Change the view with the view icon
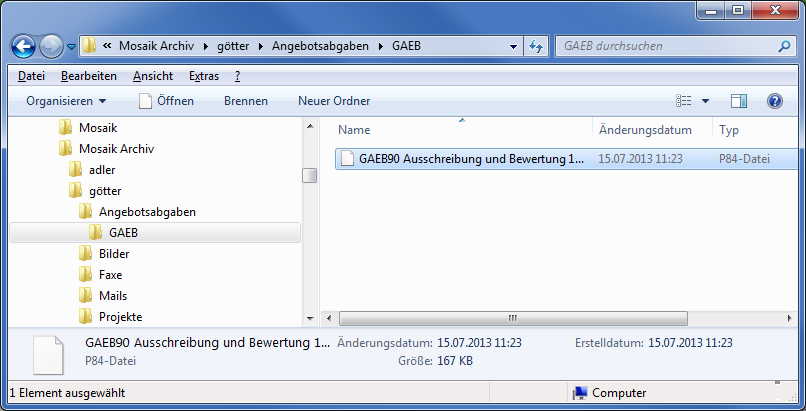This screenshot has height=411, width=806. [x=683, y=101]
